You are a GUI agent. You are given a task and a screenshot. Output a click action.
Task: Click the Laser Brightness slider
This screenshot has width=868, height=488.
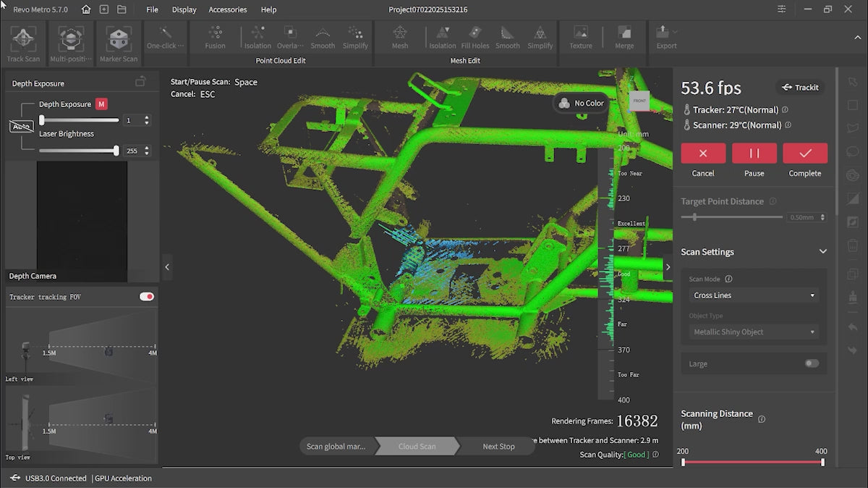[78, 151]
